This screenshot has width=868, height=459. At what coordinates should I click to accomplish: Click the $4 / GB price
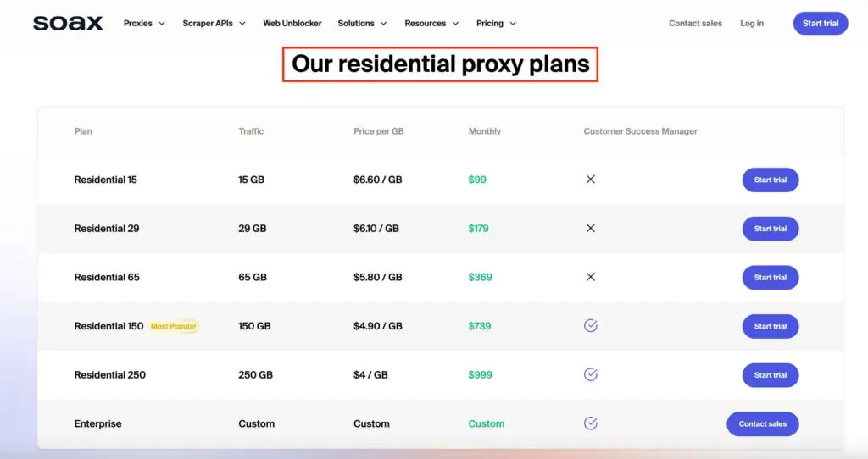coord(370,375)
